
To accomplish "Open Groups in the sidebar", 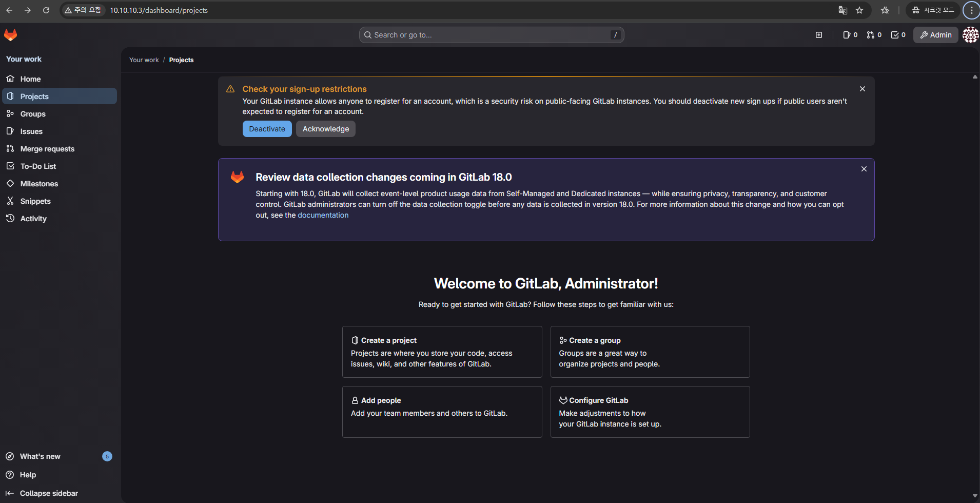I will point(60,114).
